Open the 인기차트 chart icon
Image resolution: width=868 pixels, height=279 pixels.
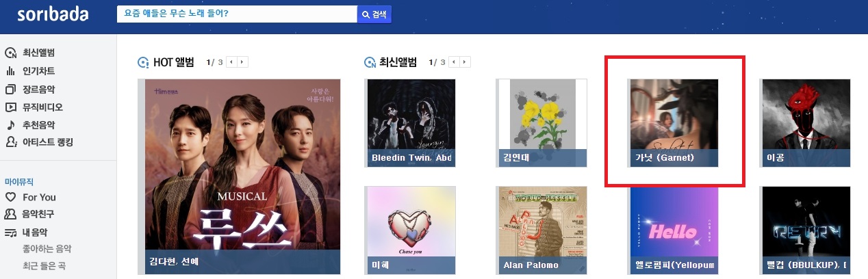pyautogui.click(x=10, y=71)
